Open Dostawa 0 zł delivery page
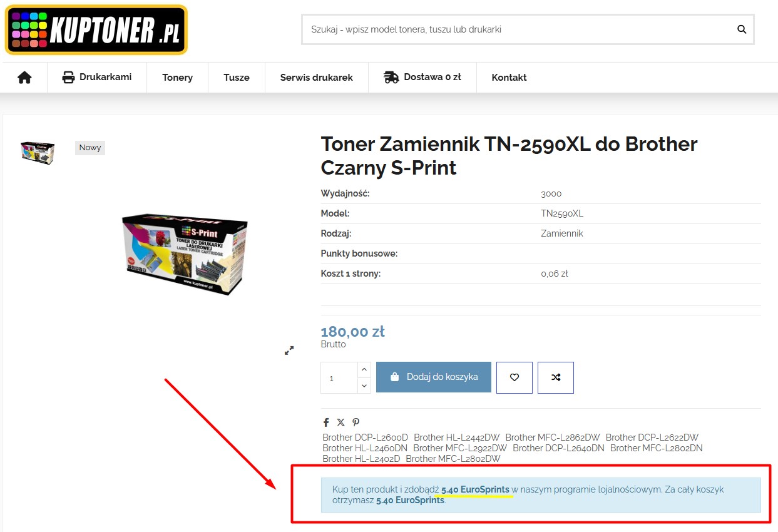This screenshot has height=532, width=778. (422, 78)
